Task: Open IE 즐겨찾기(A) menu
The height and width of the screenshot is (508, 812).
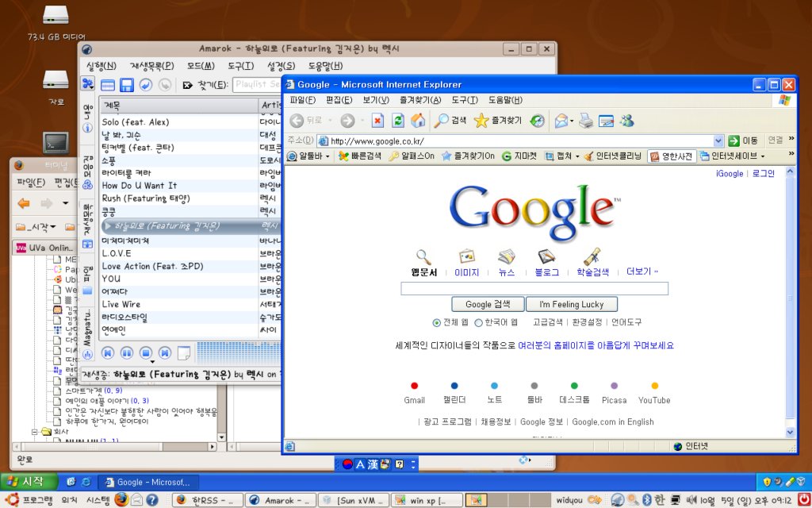Action: click(420, 100)
